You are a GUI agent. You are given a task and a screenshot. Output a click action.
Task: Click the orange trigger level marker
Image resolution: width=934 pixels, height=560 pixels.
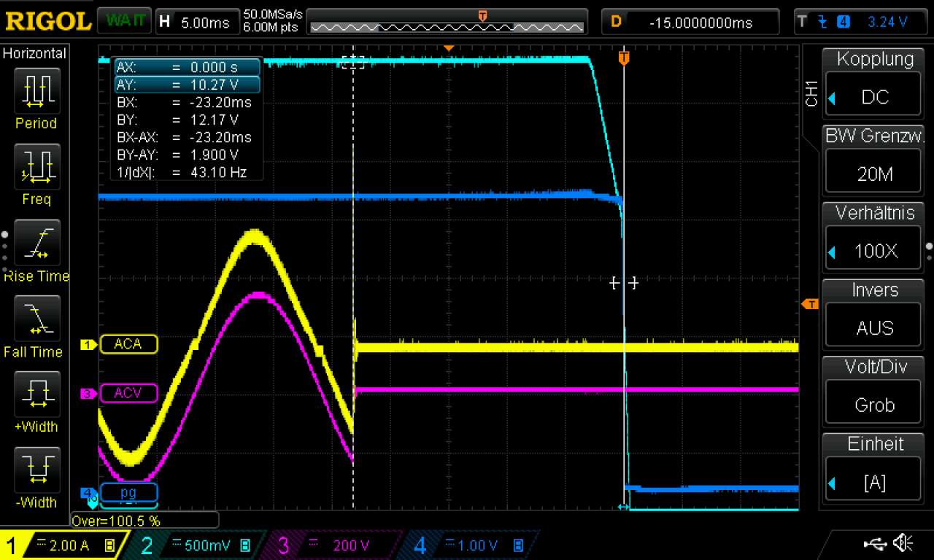pos(810,304)
